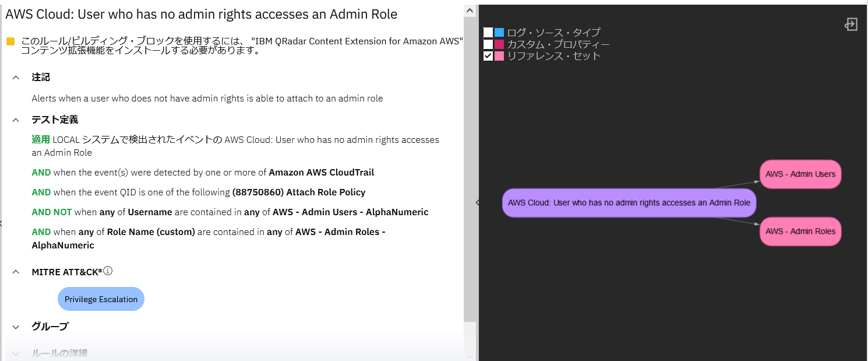Click the 'Alerts when a user' note text
This screenshot has width=868, height=361.
coord(207,99)
